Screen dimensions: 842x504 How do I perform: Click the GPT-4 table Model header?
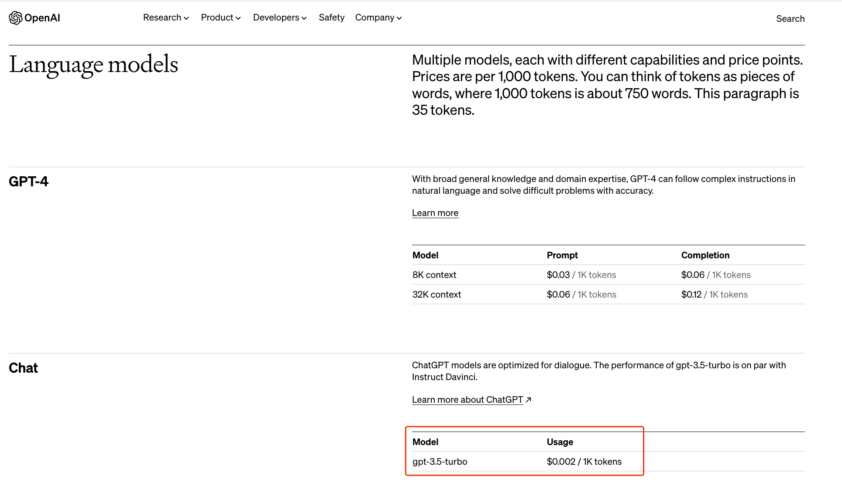[425, 255]
